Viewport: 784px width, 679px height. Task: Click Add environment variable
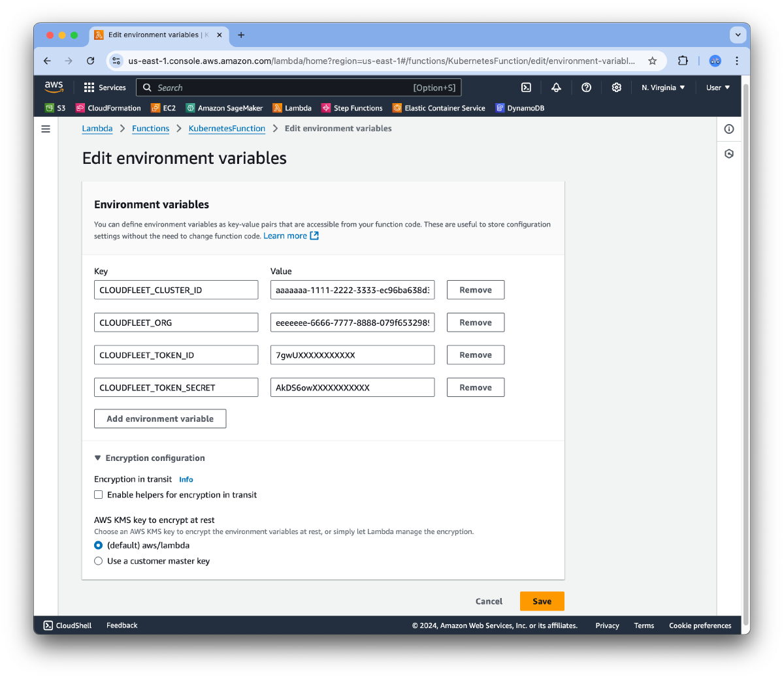[160, 419]
